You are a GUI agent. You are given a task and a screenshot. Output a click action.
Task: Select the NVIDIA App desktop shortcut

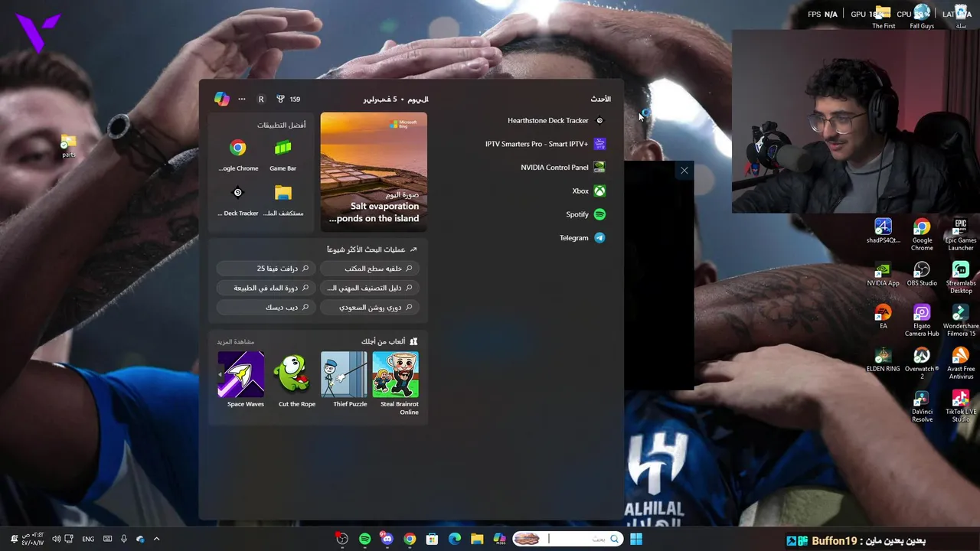click(884, 275)
